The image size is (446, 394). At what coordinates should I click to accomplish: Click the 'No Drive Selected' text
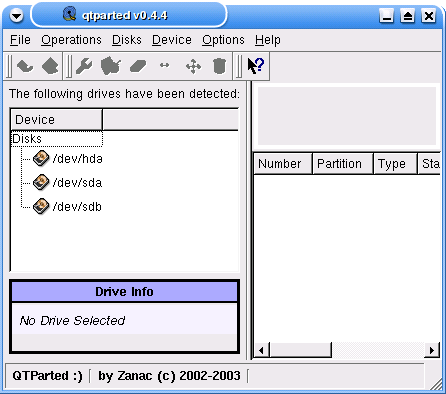[72, 320]
